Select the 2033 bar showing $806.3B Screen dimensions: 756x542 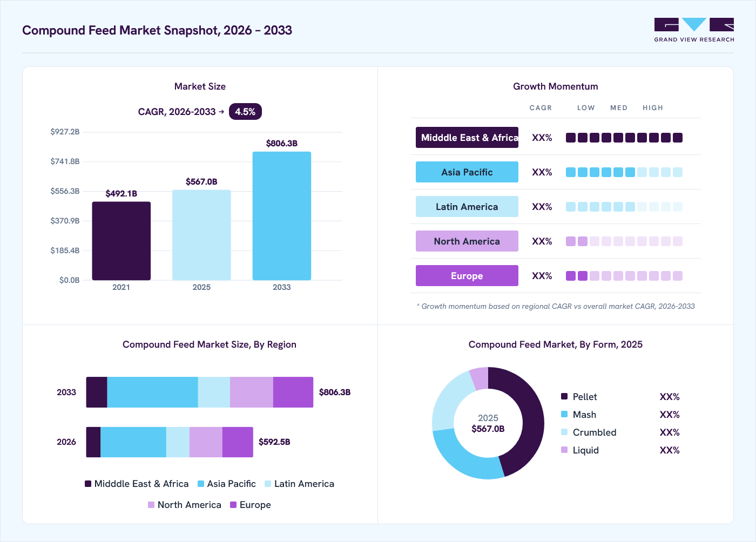[x=282, y=216]
